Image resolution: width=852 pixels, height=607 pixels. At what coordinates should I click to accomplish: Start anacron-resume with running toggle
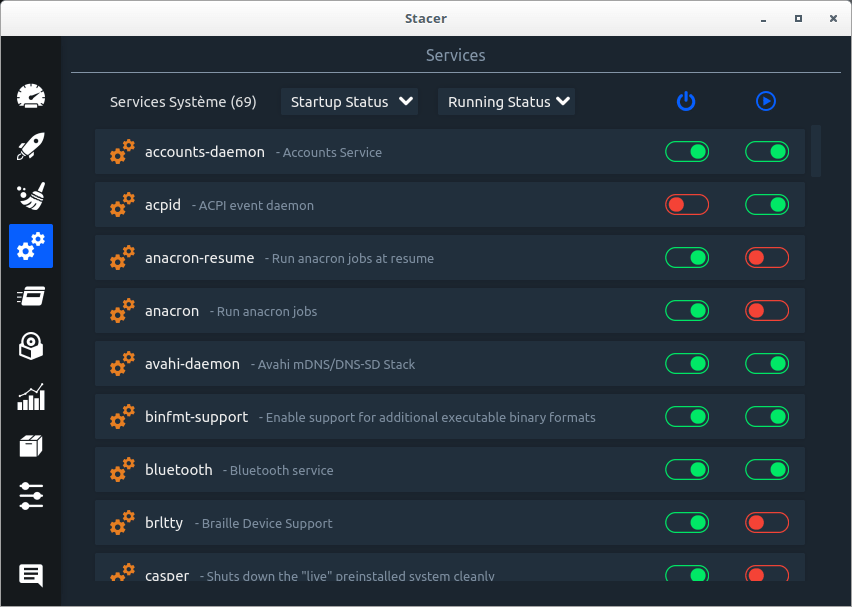pyautogui.click(x=767, y=258)
